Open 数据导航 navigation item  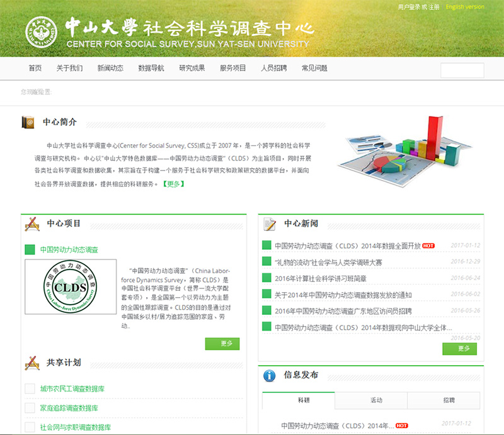(151, 68)
